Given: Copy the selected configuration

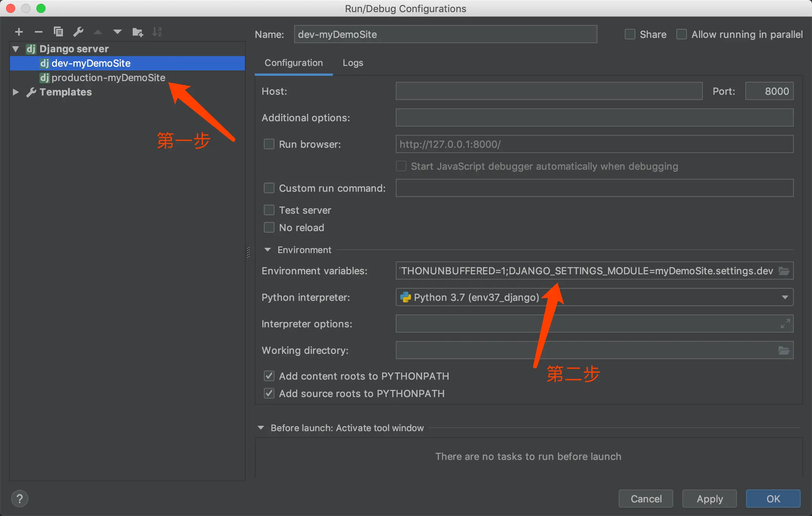Looking at the screenshot, I should [58, 32].
